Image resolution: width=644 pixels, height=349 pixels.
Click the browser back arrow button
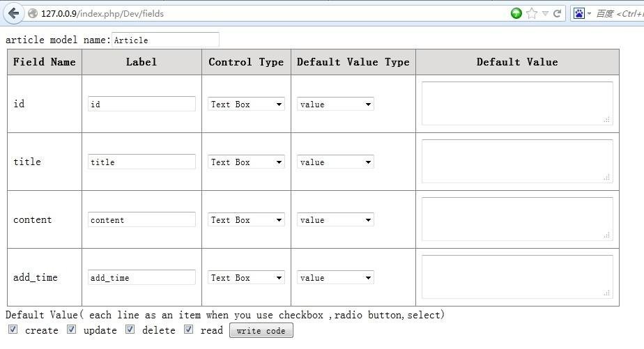13,13
